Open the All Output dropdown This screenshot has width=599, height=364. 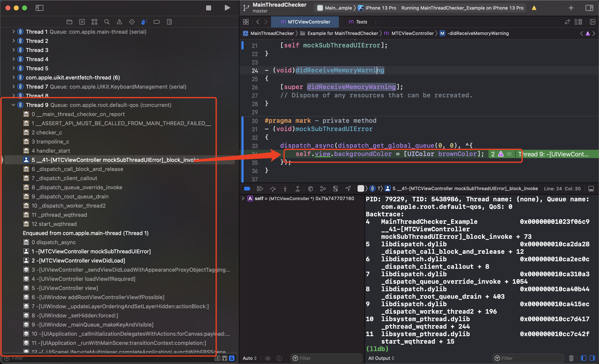tap(381, 358)
